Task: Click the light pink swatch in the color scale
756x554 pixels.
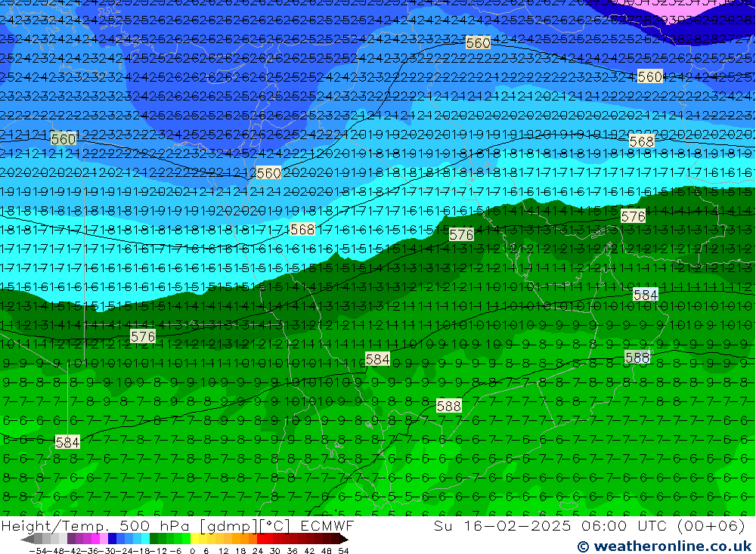Action: coord(104,539)
